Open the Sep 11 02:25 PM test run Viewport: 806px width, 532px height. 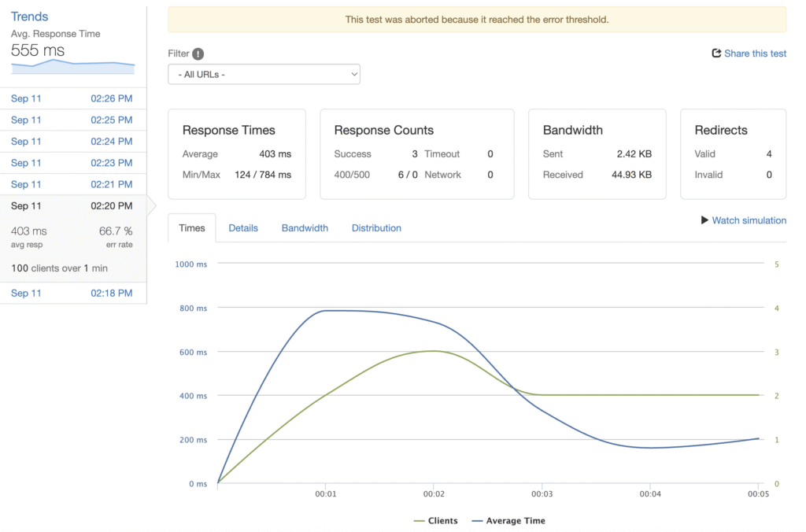coord(72,120)
